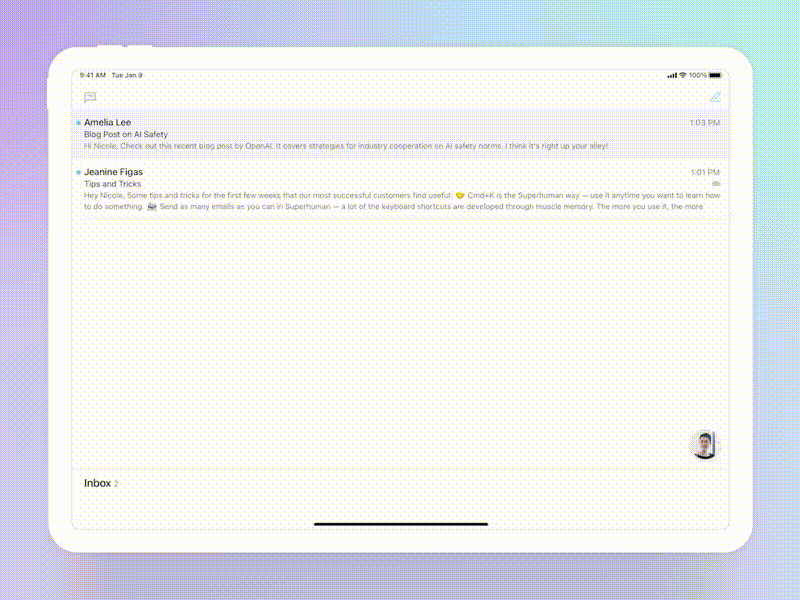Tap the Inbox unread count 2
This screenshot has height=600, width=800.
pos(116,484)
